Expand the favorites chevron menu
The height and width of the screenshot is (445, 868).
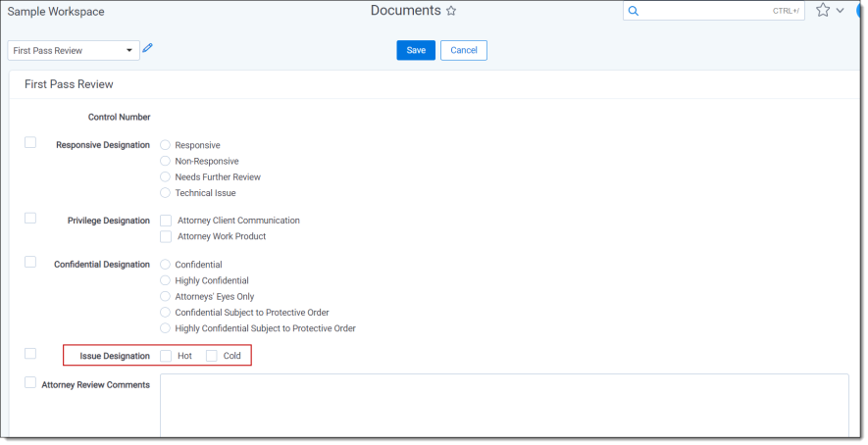point(841,11)
